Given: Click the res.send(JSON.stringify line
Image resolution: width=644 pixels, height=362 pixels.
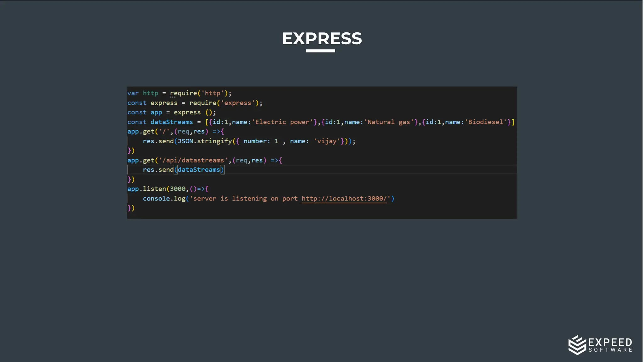Looking at the screenshot, I should [249, 141].
